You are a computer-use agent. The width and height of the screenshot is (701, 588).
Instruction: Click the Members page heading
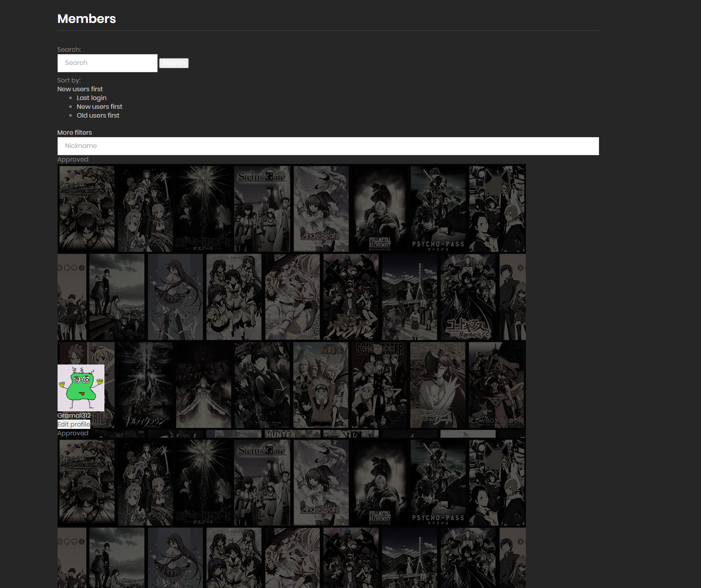tap(87, 19)
